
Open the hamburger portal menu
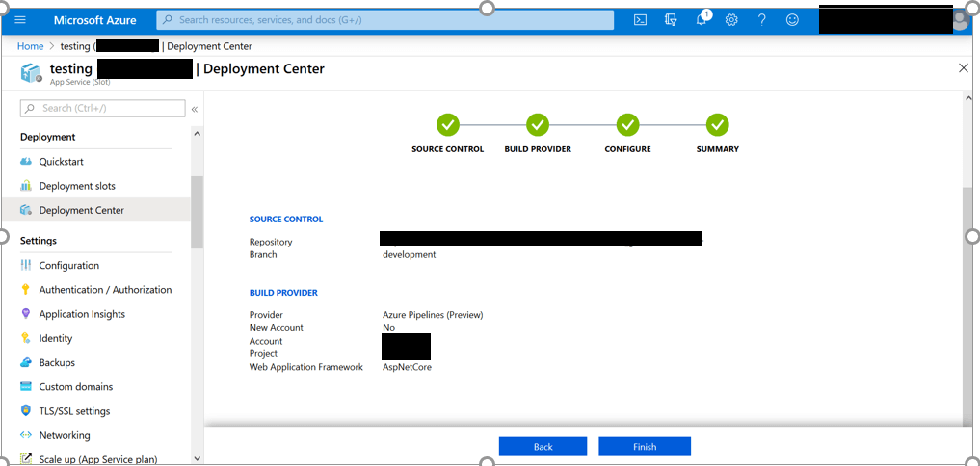[20, 20]
